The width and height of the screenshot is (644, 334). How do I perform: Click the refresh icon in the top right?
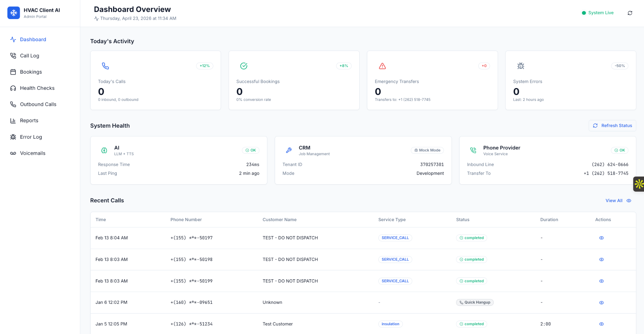(630, 13)
